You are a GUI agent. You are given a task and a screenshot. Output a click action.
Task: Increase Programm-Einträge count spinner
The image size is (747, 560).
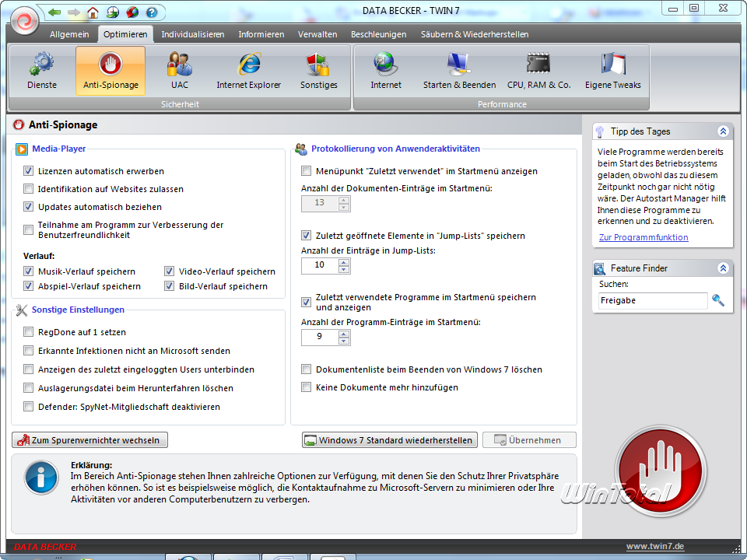pos(344,334)
